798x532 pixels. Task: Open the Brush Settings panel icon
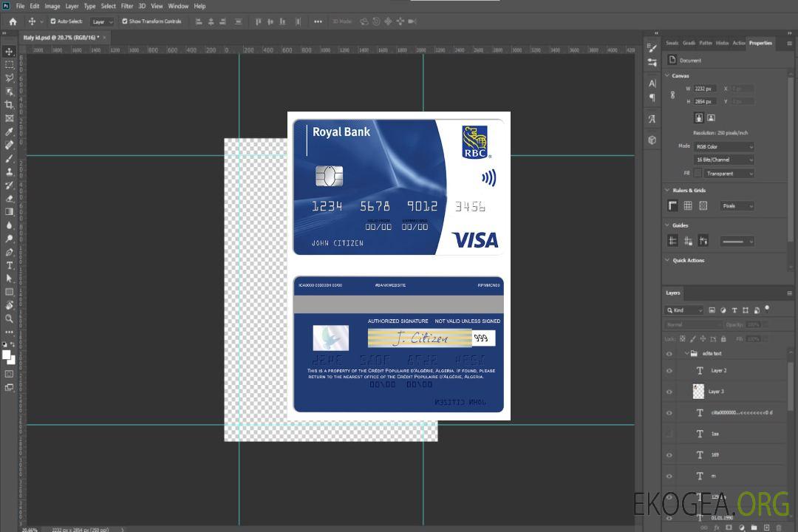[652, 48]
